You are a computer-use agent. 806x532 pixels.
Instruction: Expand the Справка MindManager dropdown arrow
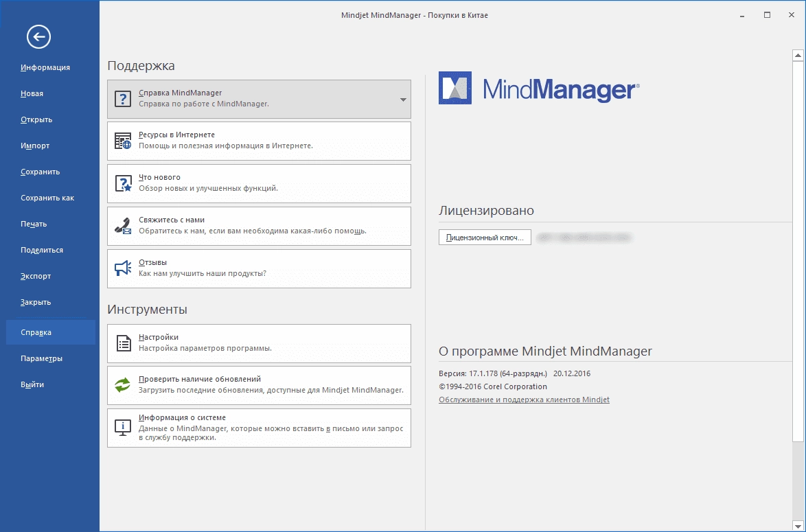(403, 100)
